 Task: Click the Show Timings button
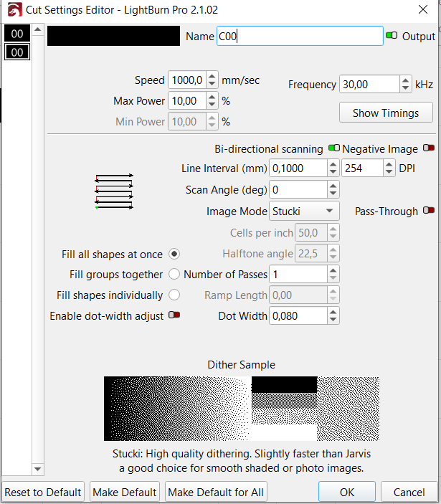386,113
